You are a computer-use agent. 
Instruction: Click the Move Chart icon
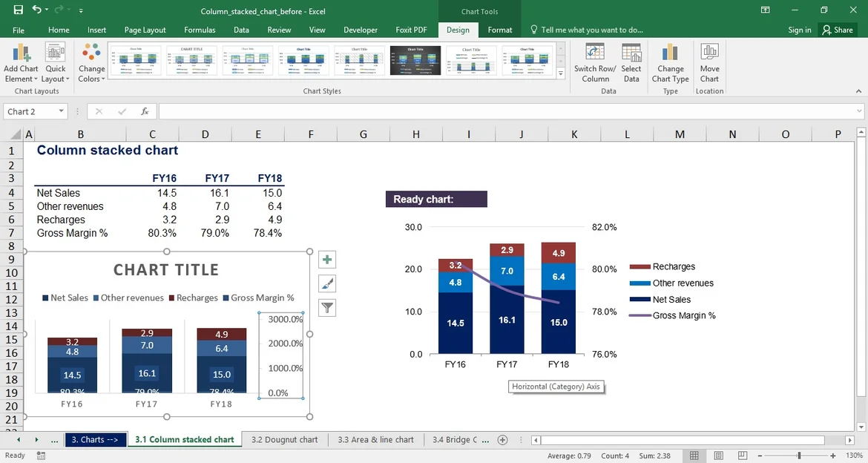[x=709, y=53]
